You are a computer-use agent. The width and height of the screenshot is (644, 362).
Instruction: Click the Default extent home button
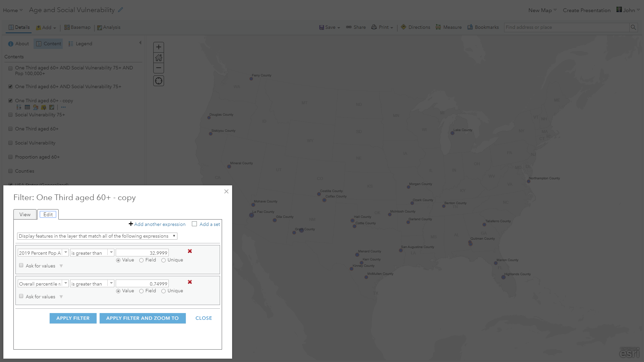pyautogui.click(x=159, y=58)
